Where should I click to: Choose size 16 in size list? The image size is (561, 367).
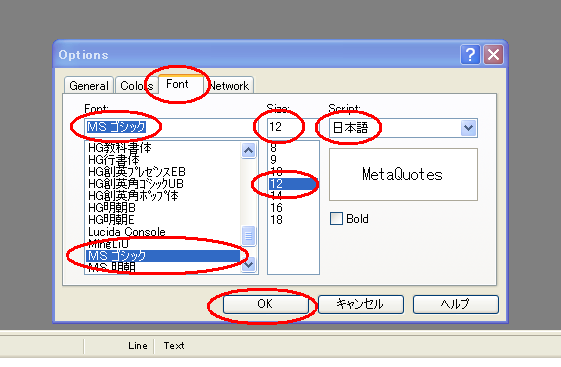293,208
